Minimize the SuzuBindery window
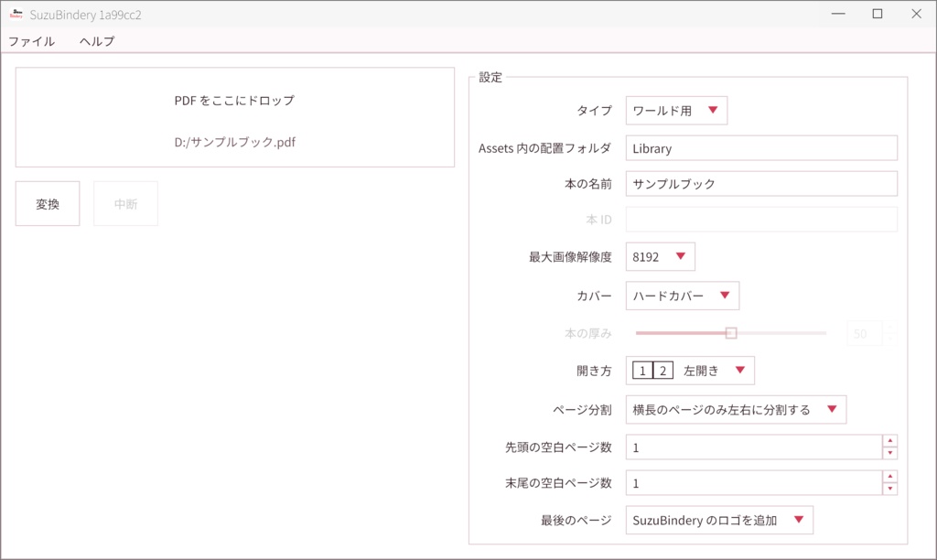This screenshot has height=560, width=937. (838, 14)
